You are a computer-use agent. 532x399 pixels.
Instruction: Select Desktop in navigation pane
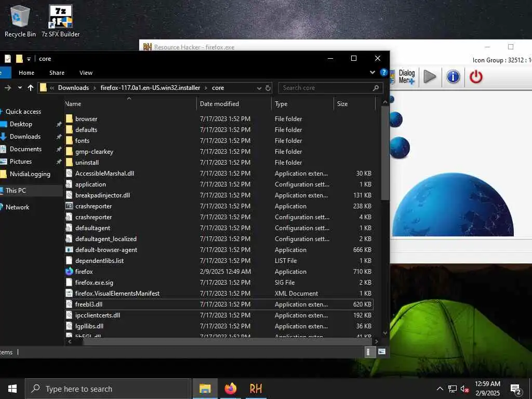[21, 124]
